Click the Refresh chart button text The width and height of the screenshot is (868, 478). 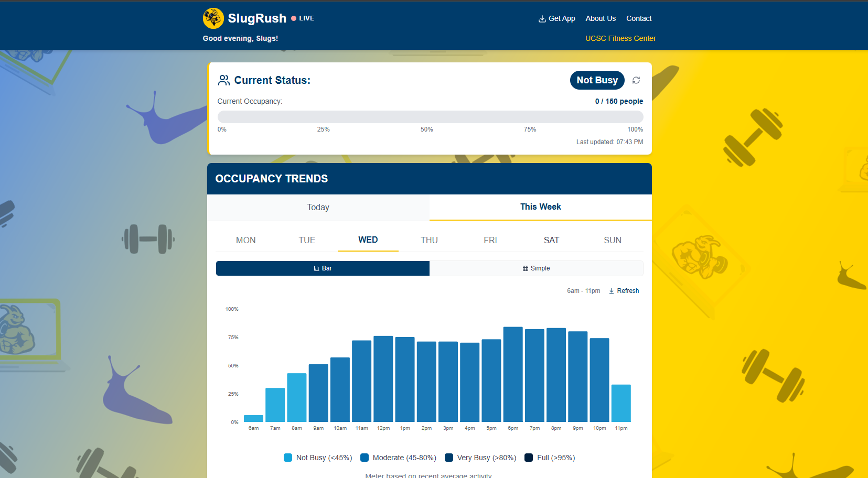pyautogui.click(x=628, y=291)
